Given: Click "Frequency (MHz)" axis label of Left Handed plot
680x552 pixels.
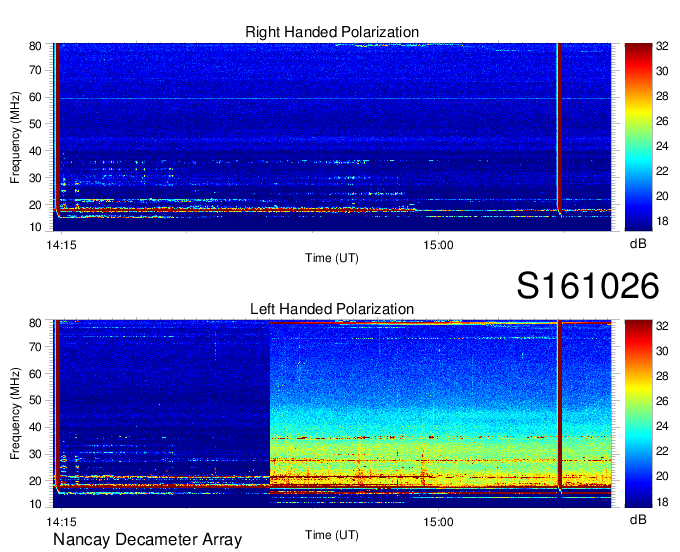Looking at the screenshot, I should pos(15,414).
